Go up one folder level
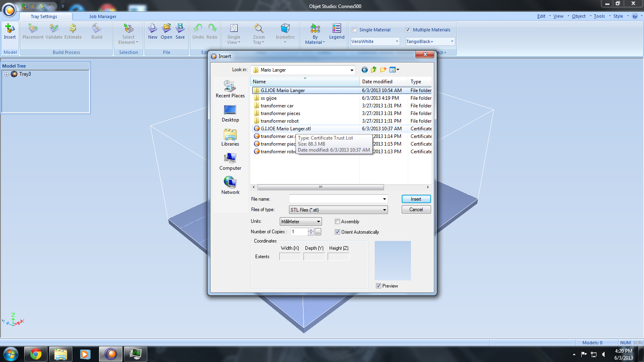 tap(374, 70)
